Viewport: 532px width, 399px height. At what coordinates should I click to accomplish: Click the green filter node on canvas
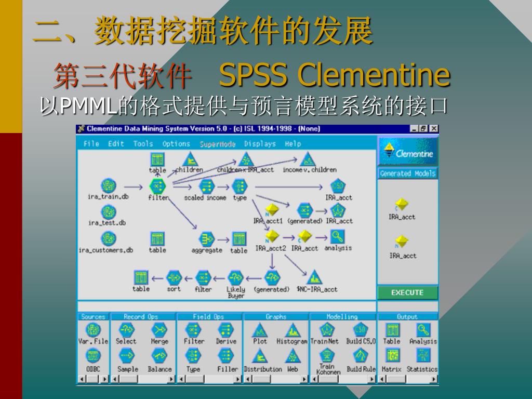tap(157, 186)
